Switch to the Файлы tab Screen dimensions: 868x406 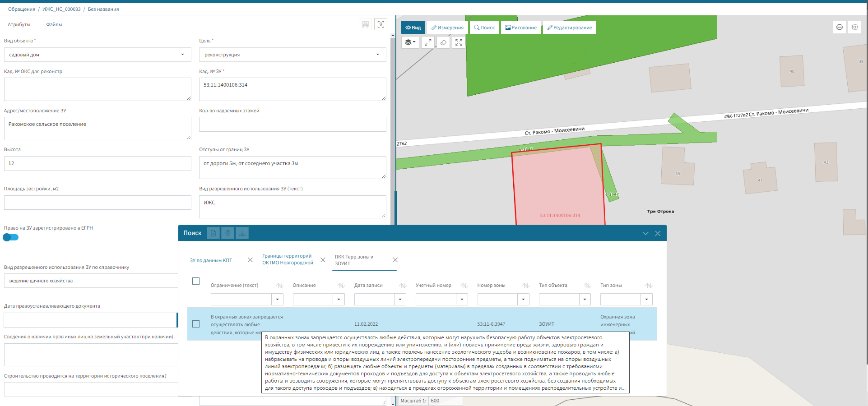54,25
